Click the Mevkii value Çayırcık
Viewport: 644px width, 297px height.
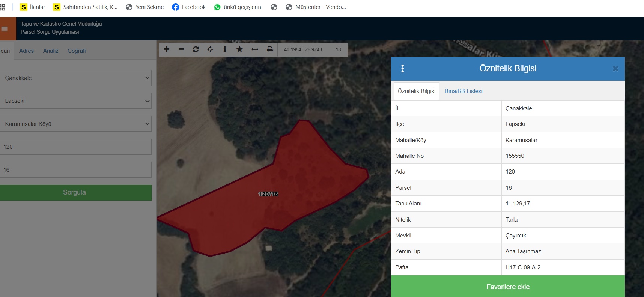point(516,235)
